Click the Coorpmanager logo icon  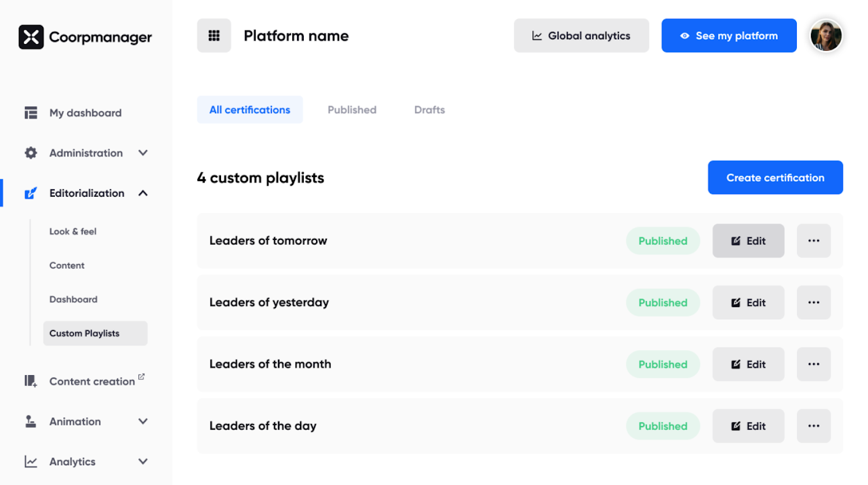coord(31,37)
